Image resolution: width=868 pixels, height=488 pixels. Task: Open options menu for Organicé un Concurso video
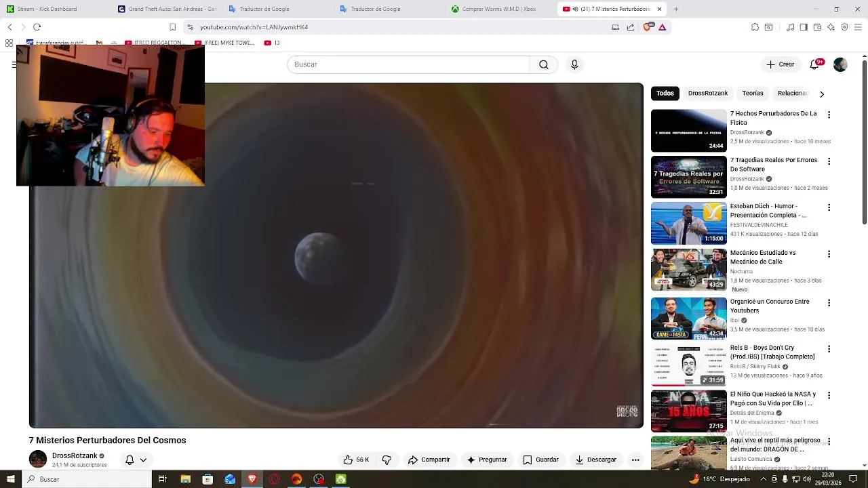pyautogui.click(x=829, y=303)
